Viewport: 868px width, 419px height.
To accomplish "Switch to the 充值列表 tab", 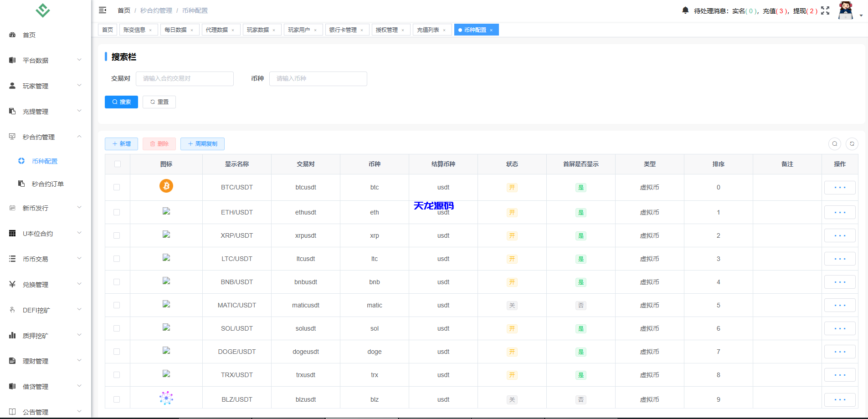I will click(x=429, y=29).
